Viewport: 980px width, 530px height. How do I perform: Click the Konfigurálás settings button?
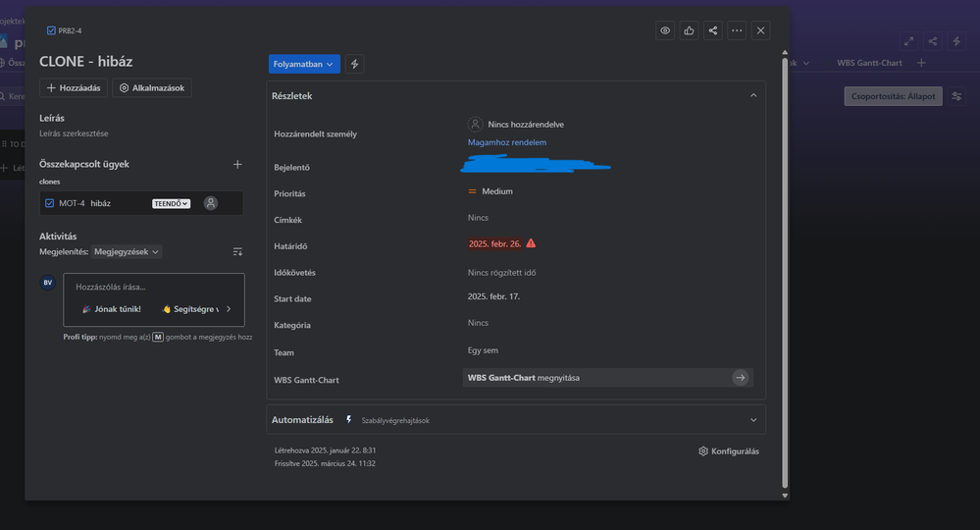tap(729, 451)
